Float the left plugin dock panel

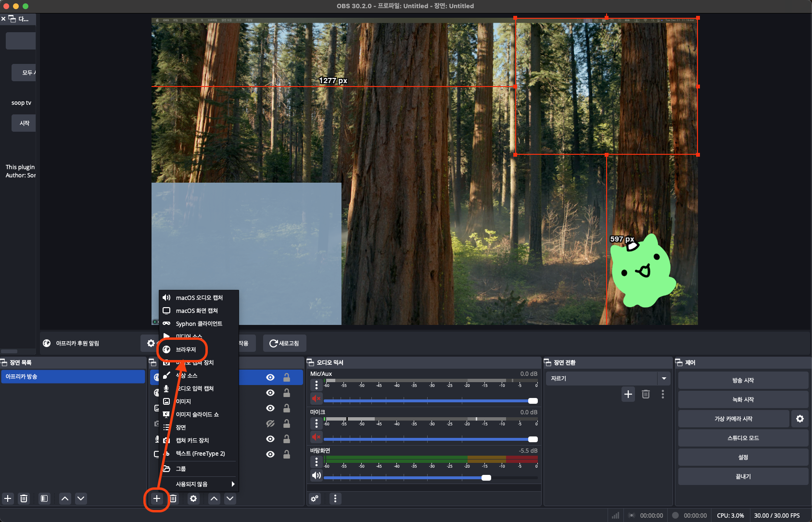[12, 19]
